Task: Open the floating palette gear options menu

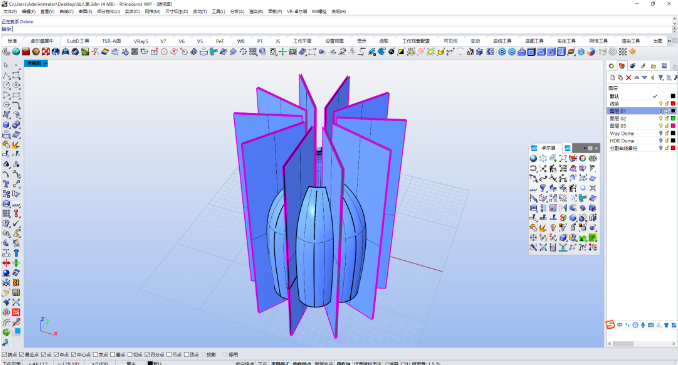Action: [590, 148]
